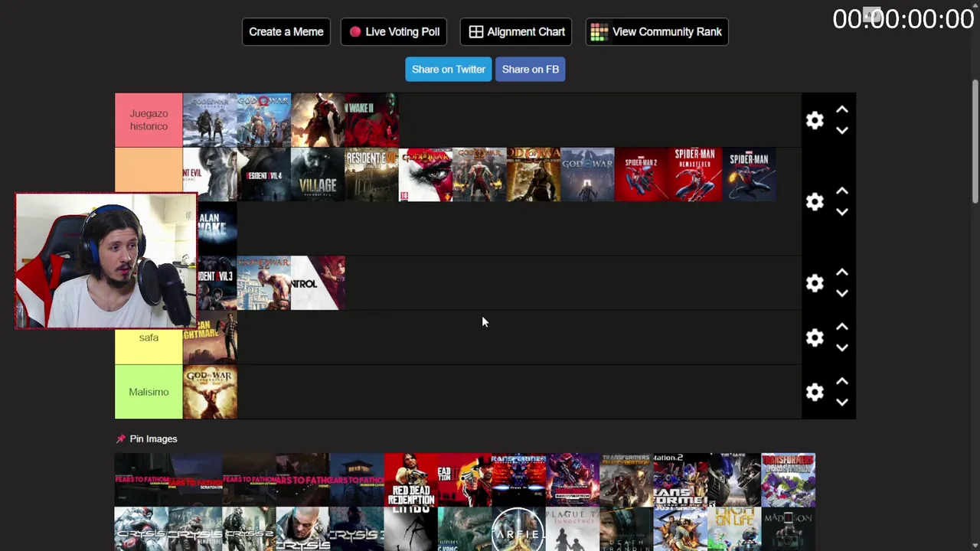Click the Malisimo tier label

149,392
